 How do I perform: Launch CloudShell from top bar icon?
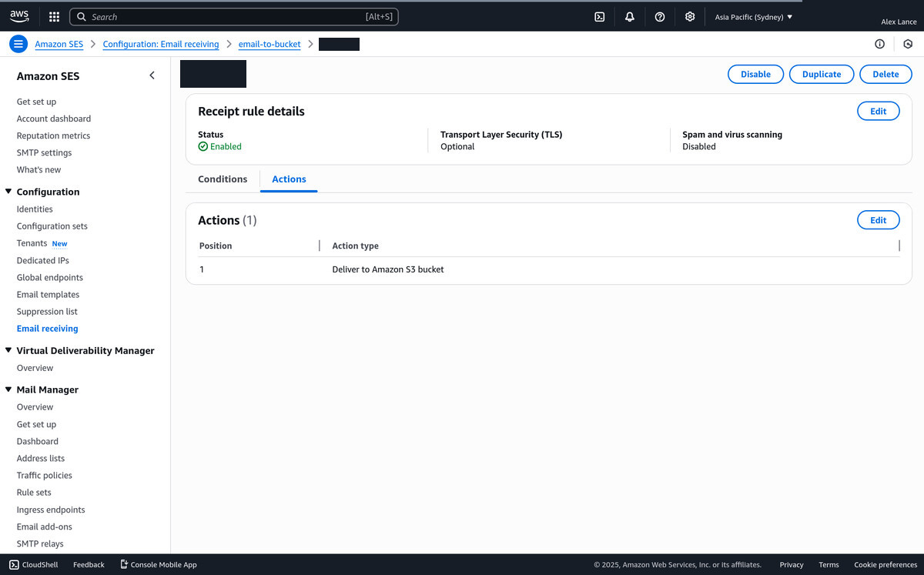tap(599, 17)
